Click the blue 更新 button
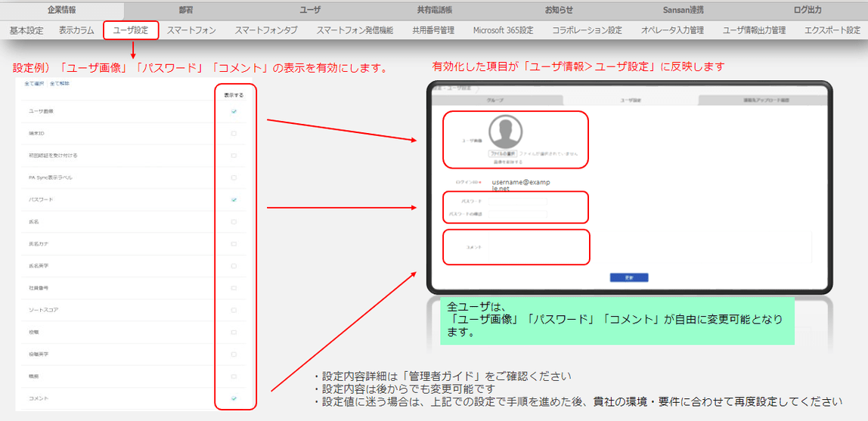Screen dimensions: 868x421 (x=629, y=277)
